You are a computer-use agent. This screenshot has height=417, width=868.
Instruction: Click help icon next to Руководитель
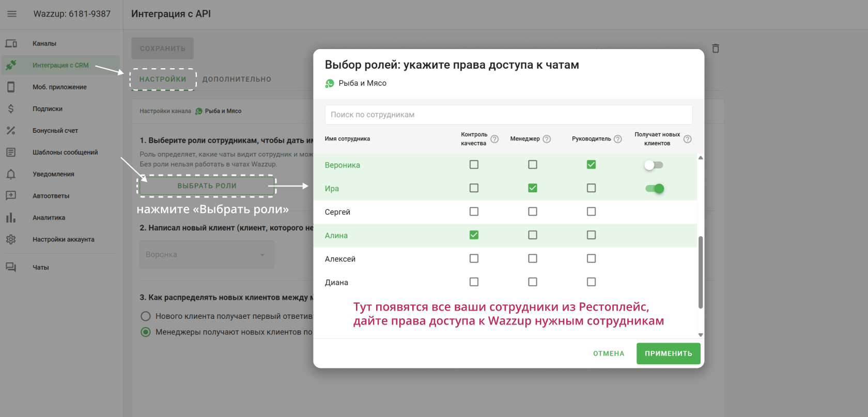point(617,139)
